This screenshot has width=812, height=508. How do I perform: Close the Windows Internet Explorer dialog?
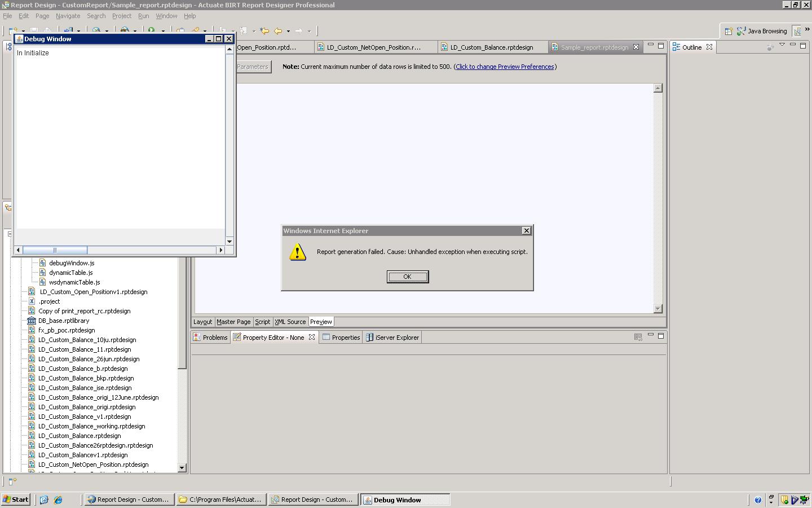coord(526,230)
